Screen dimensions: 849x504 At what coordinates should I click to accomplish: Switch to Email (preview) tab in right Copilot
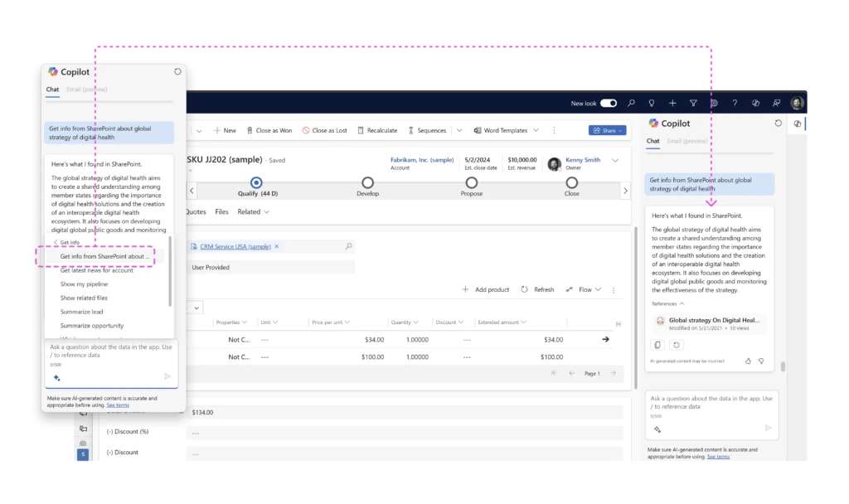(x=687, y=141)
